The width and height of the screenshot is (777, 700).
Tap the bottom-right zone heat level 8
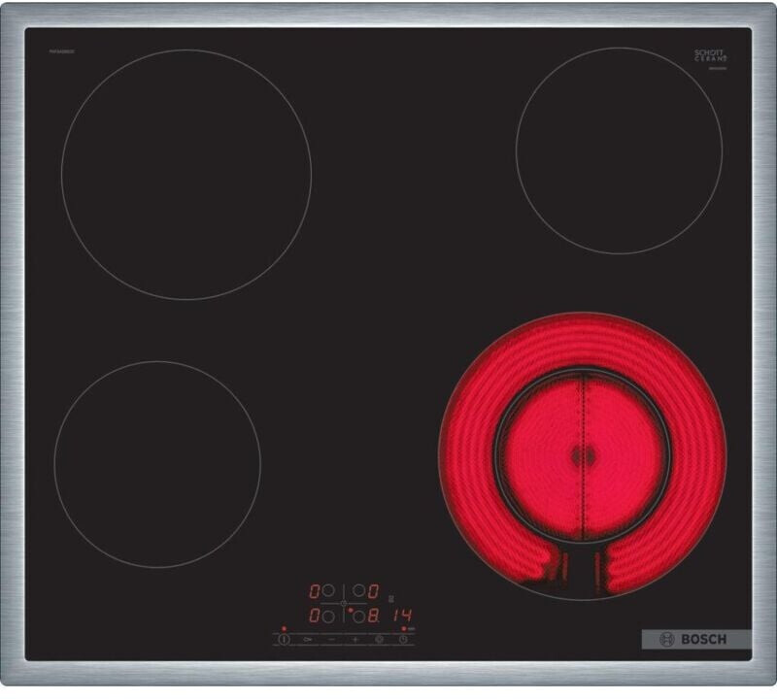click(x=372, y=616)
